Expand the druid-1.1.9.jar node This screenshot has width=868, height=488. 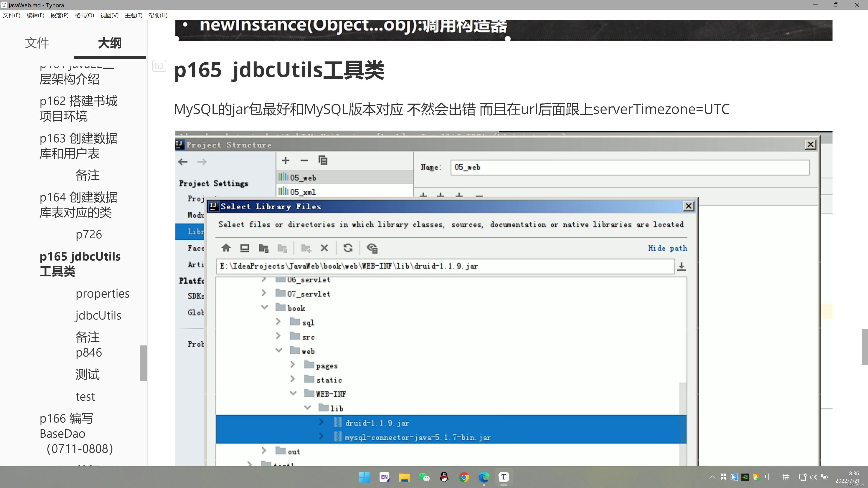[321, 422]
